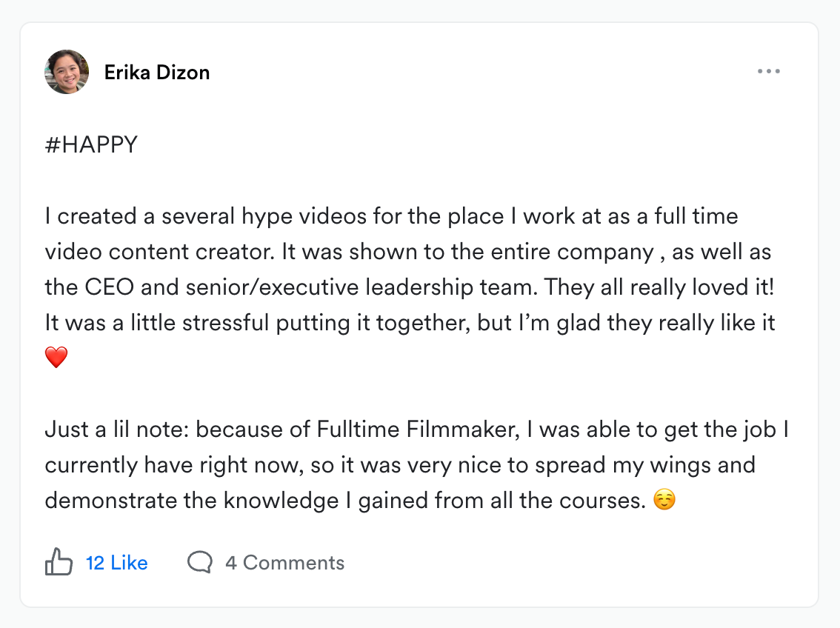
Task: Click the word "CEO" in the post
Action: [x=110, y=287]
